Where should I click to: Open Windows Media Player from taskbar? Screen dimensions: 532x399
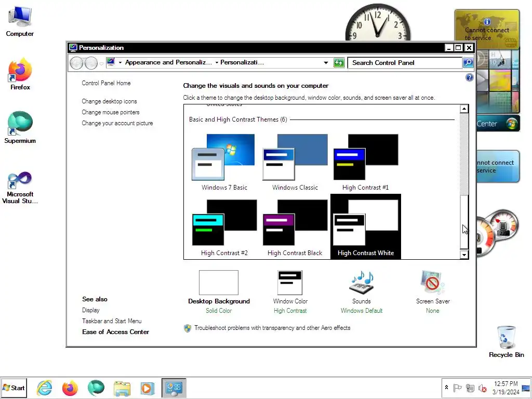148,388
